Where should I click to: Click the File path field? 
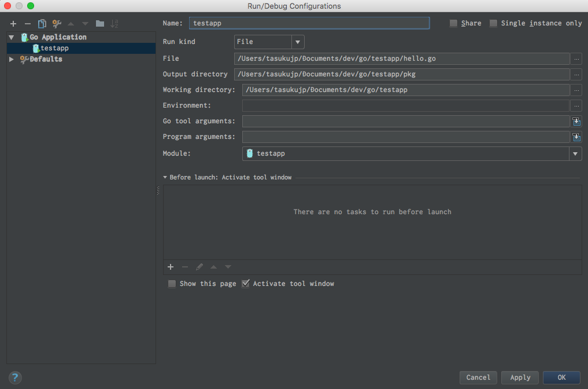point(402,58)
